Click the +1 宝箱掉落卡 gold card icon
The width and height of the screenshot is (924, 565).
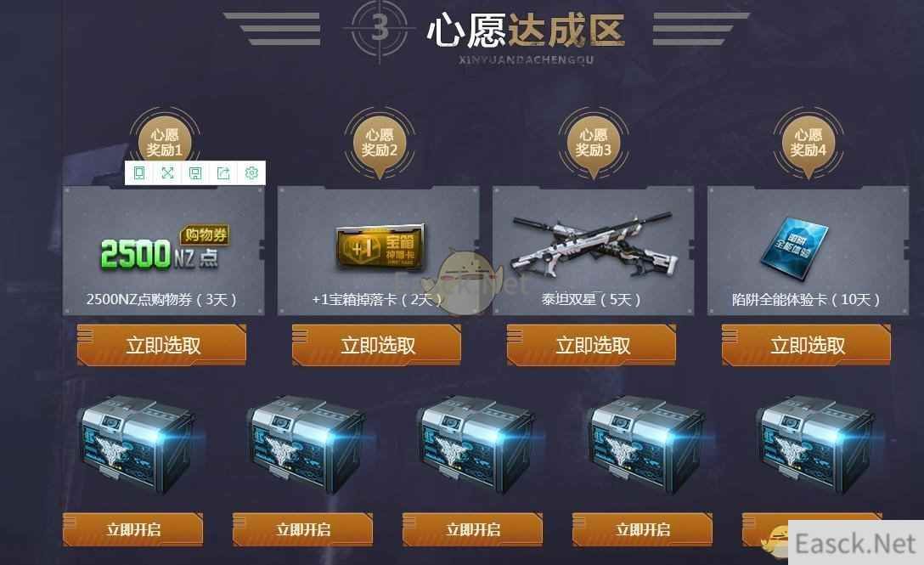point(380,246)
